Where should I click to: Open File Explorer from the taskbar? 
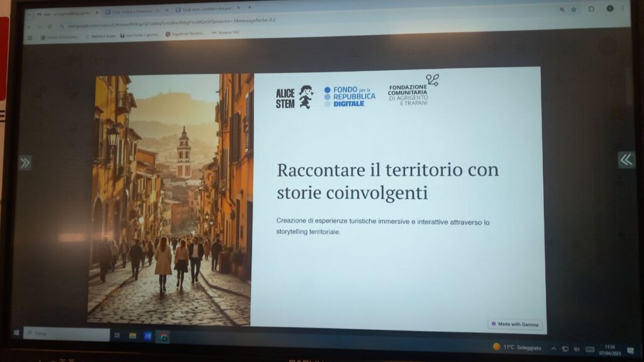click(x=133, y=336)
